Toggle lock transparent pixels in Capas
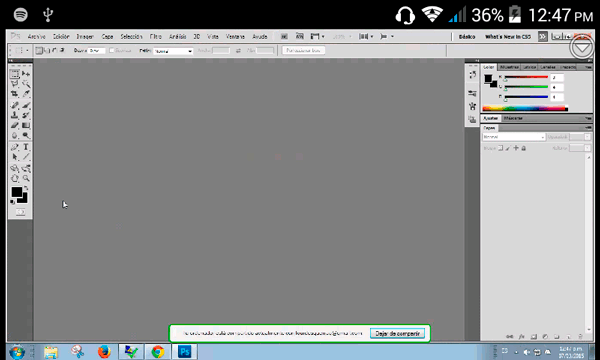 click(501, 148)
